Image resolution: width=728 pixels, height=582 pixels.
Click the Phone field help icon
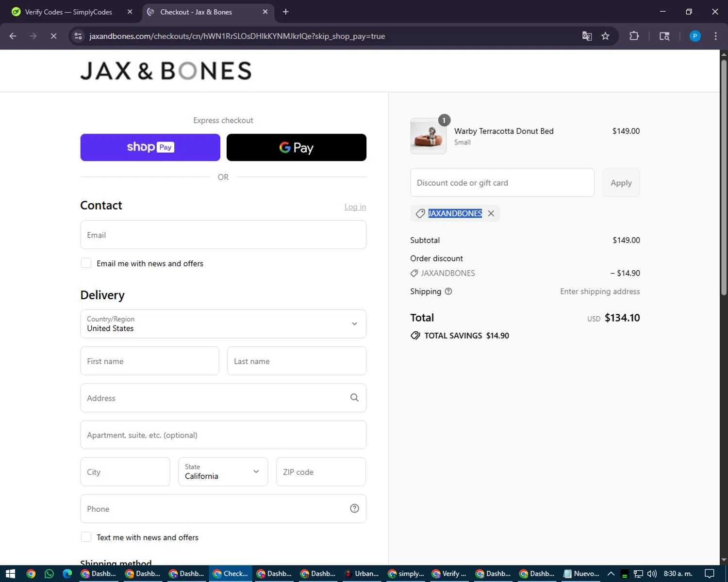354,508
